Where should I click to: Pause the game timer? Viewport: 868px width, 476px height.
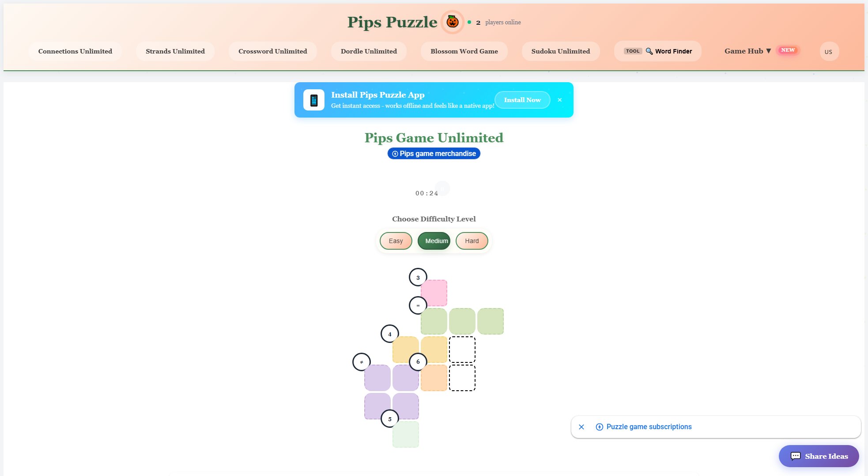442,188
